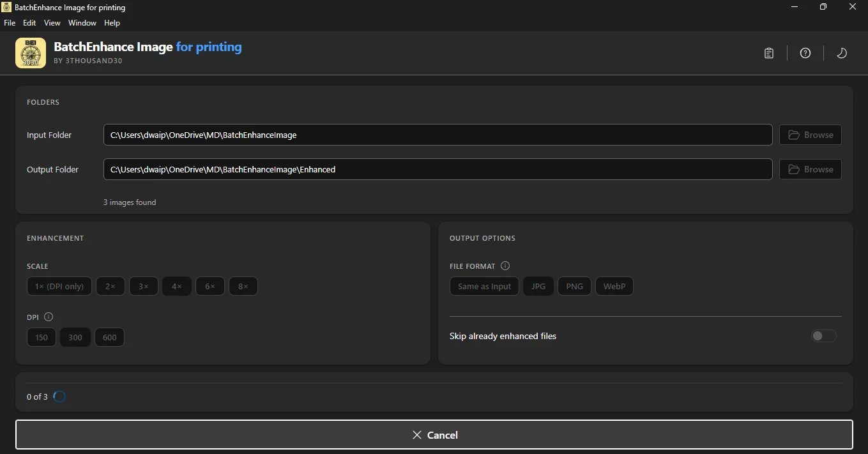Set DPI to 300
868x454 pixels.
point(75,337)
